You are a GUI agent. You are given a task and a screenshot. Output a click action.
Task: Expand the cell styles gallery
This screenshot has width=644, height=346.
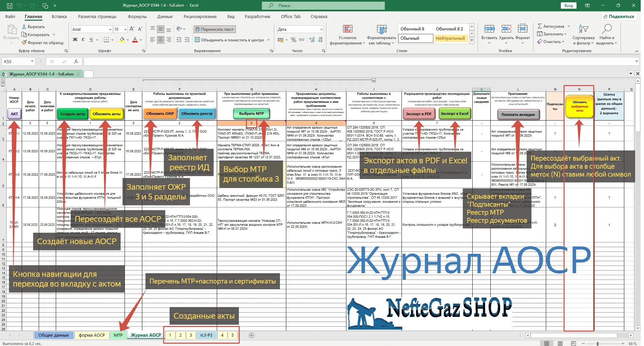pyautogui.click(x=472, y=40)
